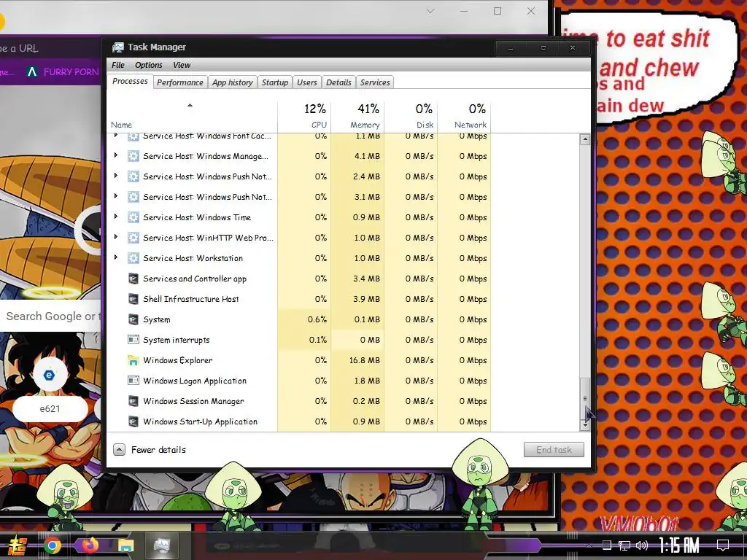Expand Windows Push Not row using 2.4 MB
Screen dimensions: 747x560
pyautogui.click(x=116, y=176)
